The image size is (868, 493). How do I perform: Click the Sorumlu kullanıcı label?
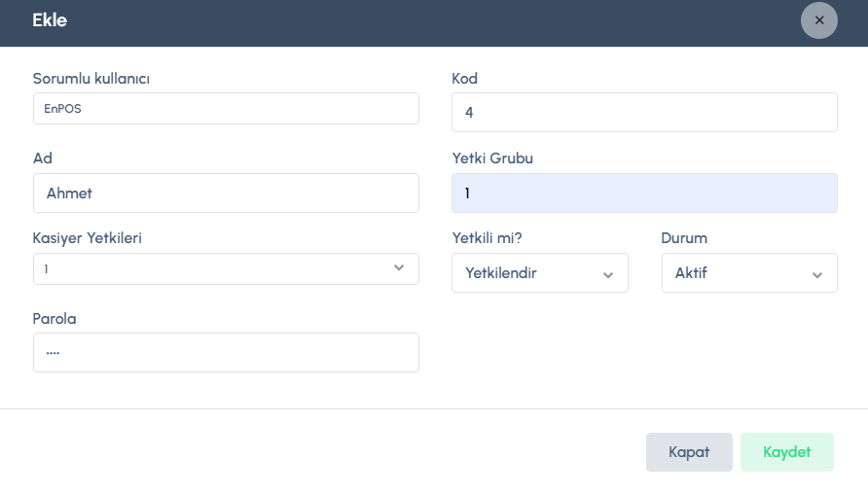click(90, 78)
